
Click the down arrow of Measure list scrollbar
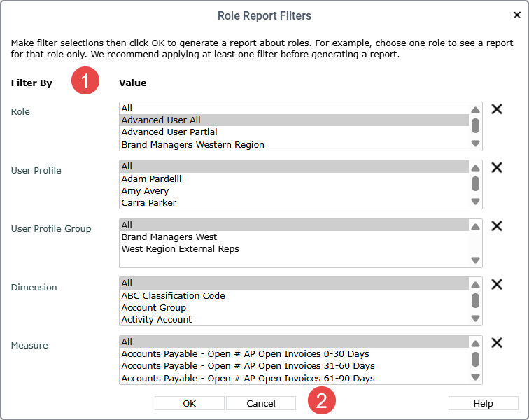coord(475,377)
